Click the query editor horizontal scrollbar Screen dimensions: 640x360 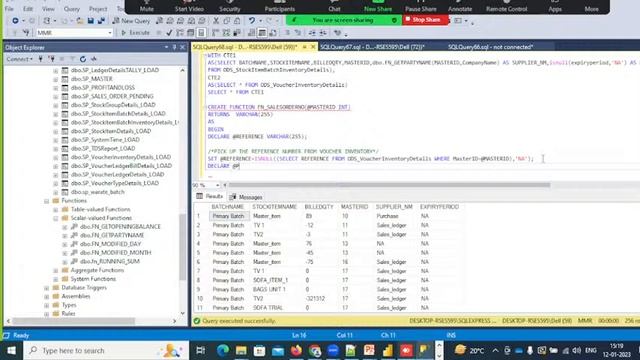tap(388, 185)
